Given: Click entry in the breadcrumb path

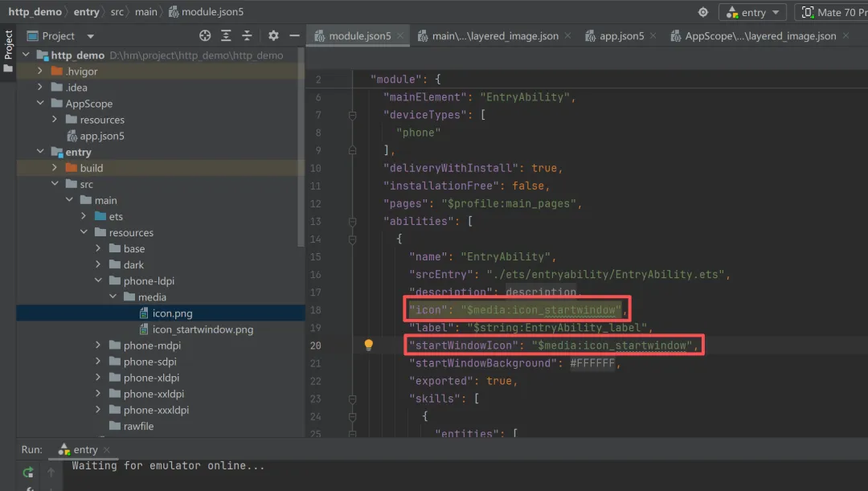Looking at the screenshot, I should [x=86, y=11].
